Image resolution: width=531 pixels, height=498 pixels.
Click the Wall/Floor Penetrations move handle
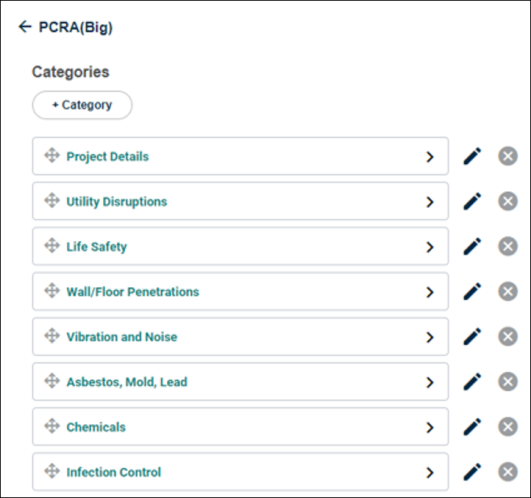click(x=52, y=290)
